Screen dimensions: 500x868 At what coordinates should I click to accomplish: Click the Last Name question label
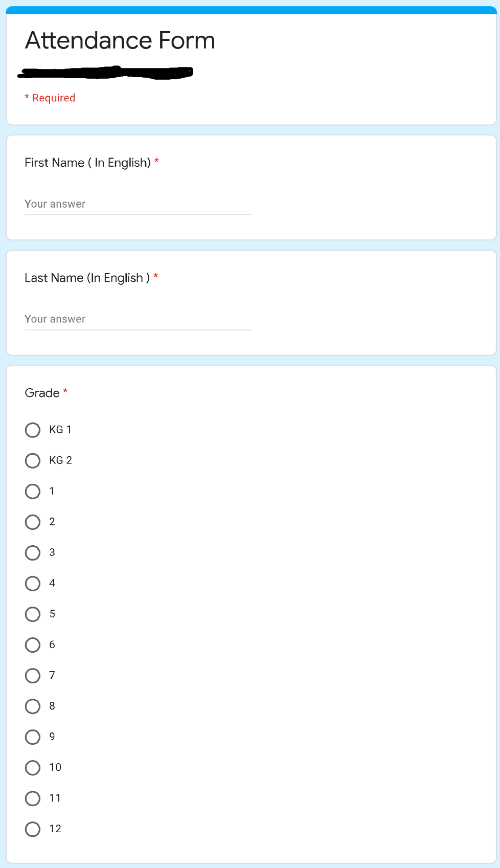87,278
